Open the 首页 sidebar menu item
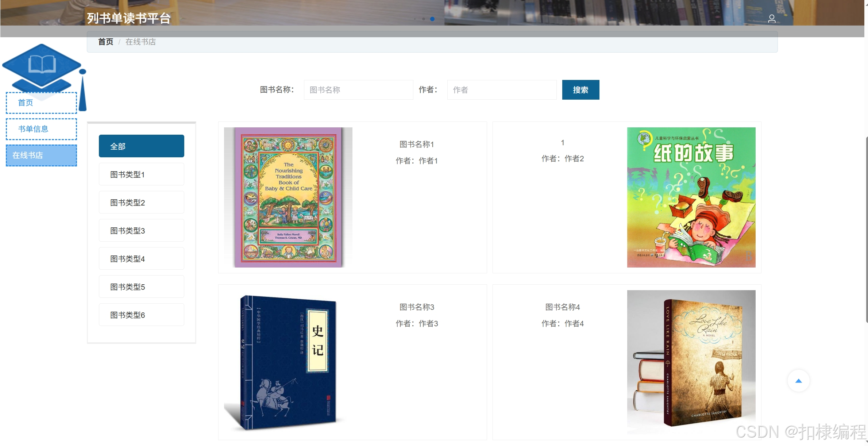The height and width of the screenshot is (446, 868). coord(41,103)
